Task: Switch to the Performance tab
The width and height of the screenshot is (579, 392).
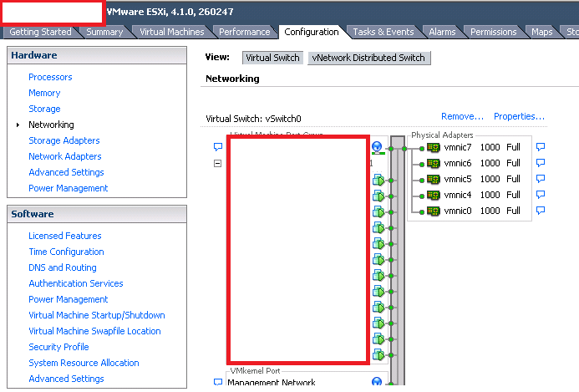Action: coord(245,32)
